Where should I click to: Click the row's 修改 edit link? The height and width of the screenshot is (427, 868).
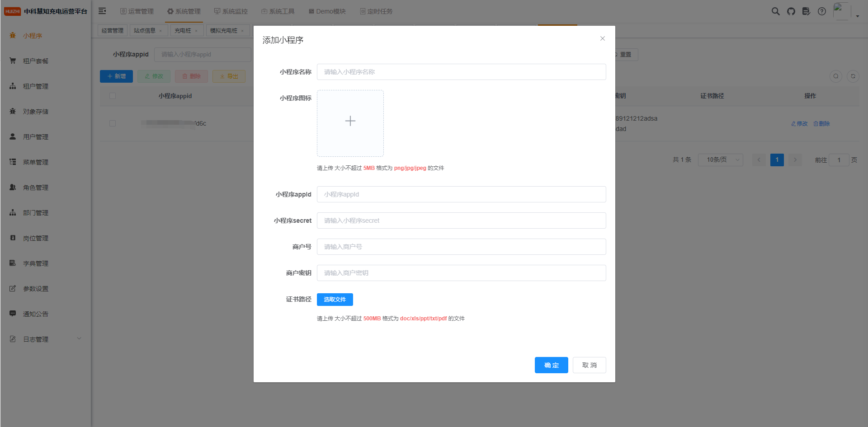[799, 123]
